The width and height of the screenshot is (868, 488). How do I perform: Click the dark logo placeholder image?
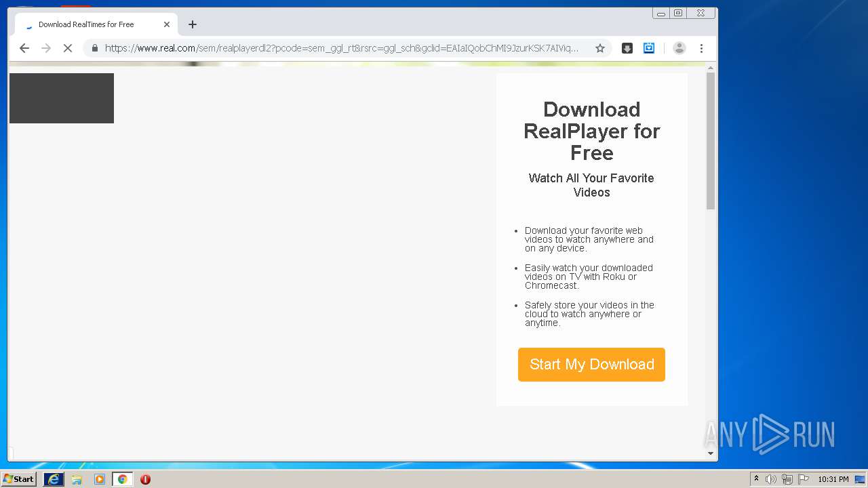[62, 98]
